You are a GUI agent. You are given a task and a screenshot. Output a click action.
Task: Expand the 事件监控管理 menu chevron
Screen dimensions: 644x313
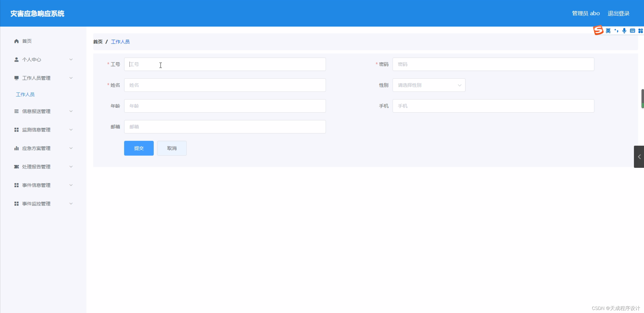click(x=71, y=204)
